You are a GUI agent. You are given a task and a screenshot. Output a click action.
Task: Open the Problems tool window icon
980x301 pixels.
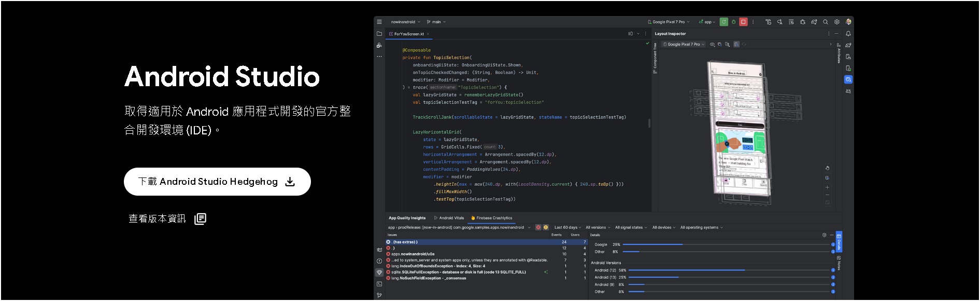click(x=379, y=261)
